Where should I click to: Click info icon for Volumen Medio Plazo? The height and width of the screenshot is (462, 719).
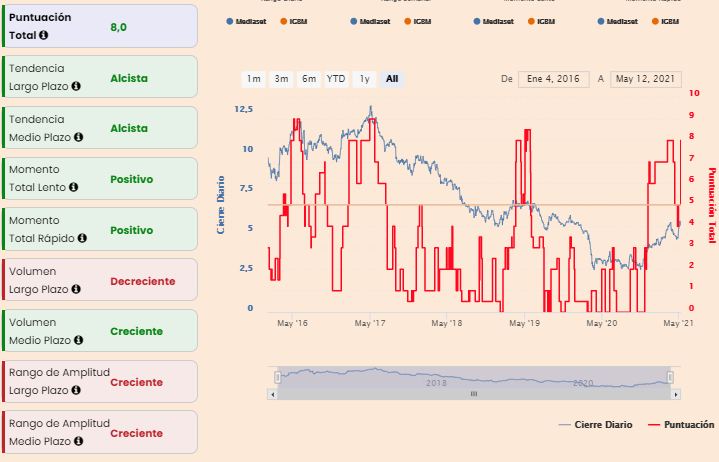click(78, 340)
